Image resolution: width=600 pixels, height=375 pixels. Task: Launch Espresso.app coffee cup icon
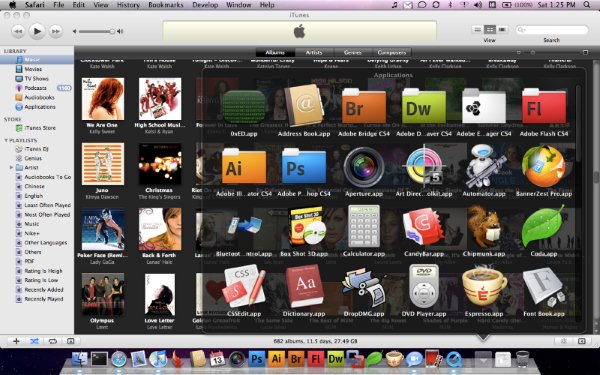click(x=484, y=287)
